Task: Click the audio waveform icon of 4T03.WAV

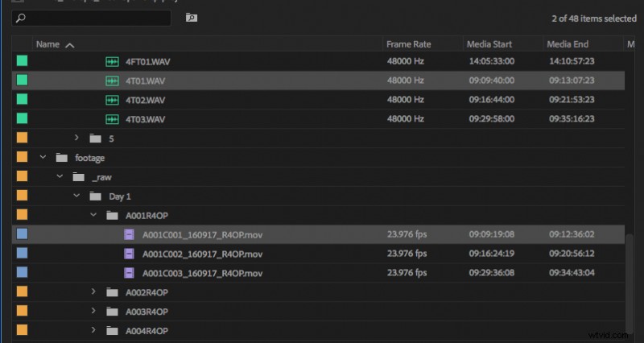Action: [112, 119]
